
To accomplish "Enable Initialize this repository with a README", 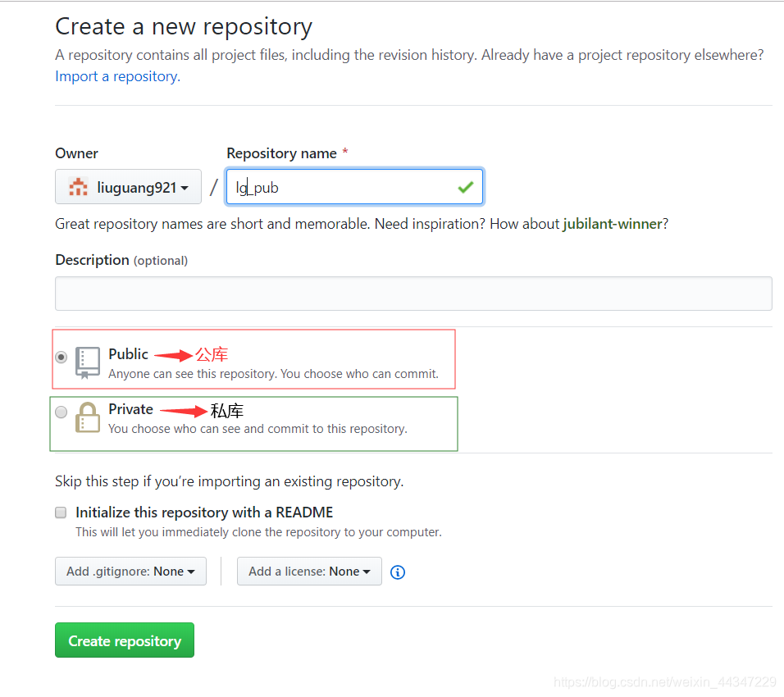I will pos(61,512).
